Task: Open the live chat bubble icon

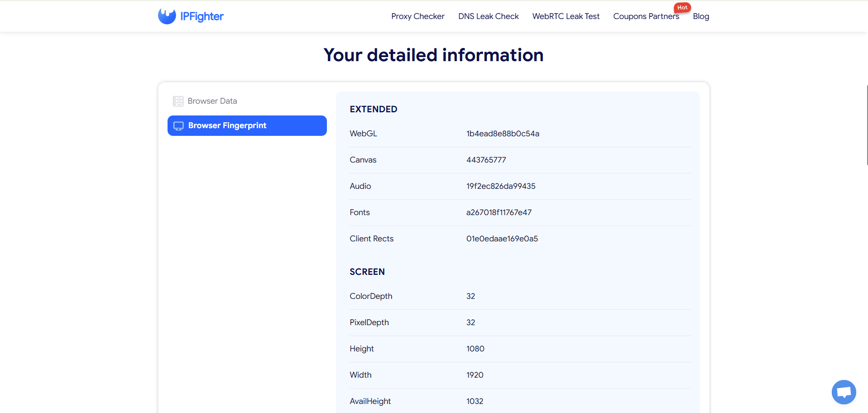Action: click(844, 392)
